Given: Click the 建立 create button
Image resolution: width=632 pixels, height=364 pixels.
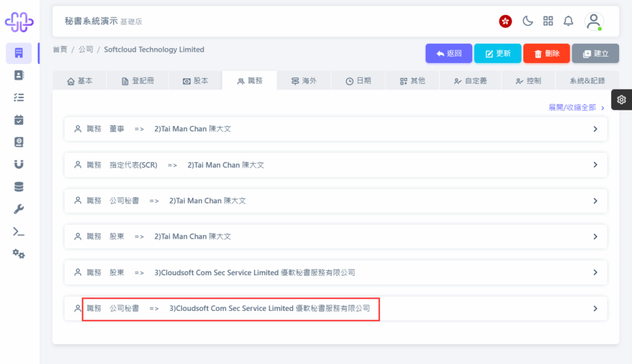Looking at the screenshot, I should 596,53.
